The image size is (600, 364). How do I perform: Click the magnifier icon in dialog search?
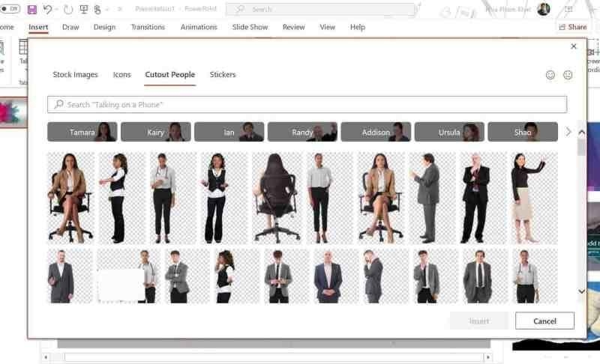coord(58,104)
